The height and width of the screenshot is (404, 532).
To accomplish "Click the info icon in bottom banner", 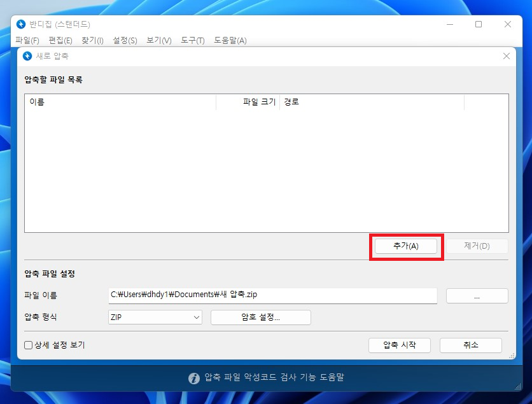I will [193, 378].
